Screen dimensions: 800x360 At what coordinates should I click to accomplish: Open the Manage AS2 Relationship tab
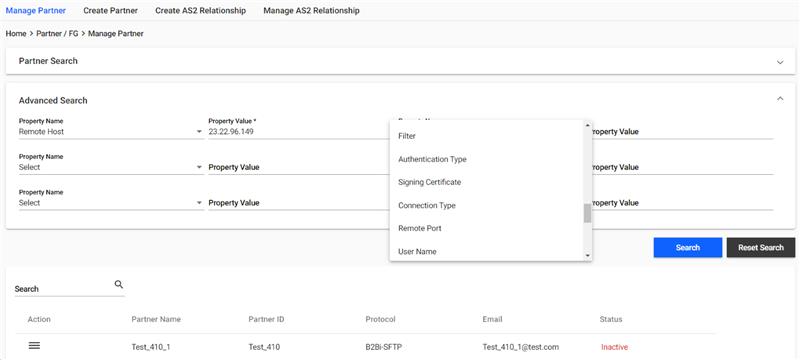coord(311,10)
